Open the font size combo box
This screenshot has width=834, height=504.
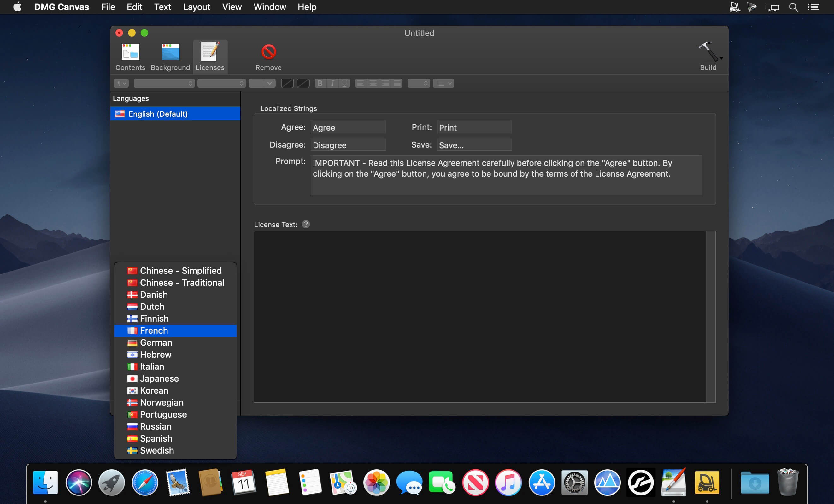[x=261, y=83]
